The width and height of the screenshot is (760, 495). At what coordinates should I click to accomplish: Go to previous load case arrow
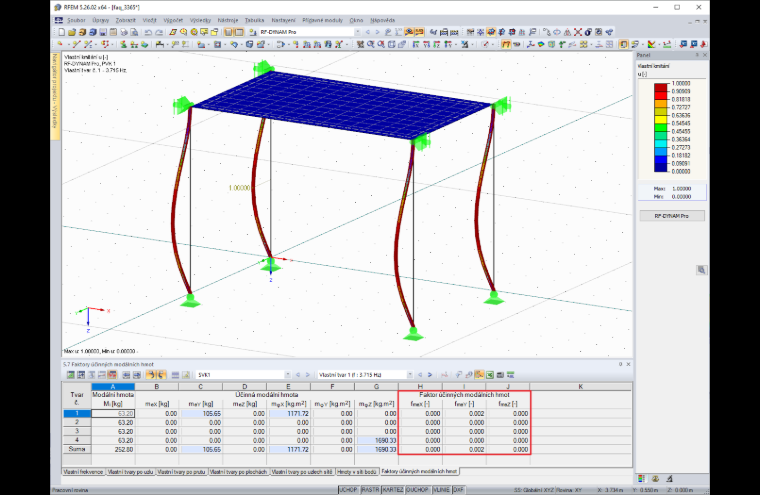tap(368, 32)
